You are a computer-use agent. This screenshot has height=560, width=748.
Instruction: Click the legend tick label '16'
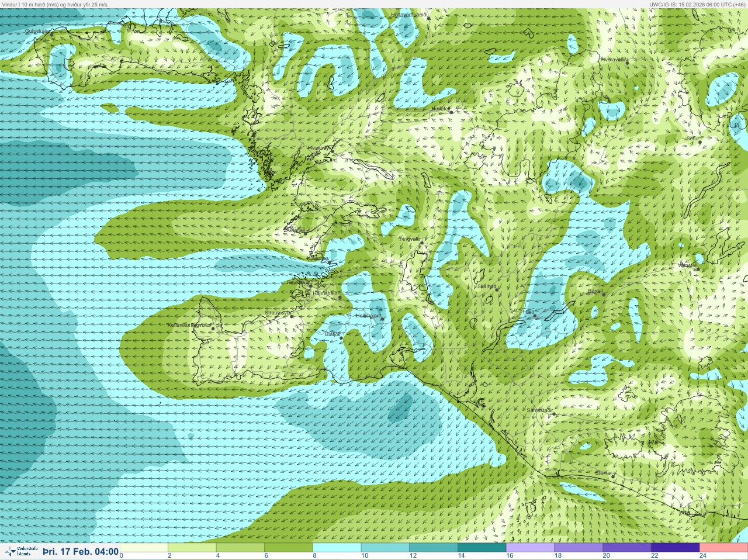click(x=510, y=555)
